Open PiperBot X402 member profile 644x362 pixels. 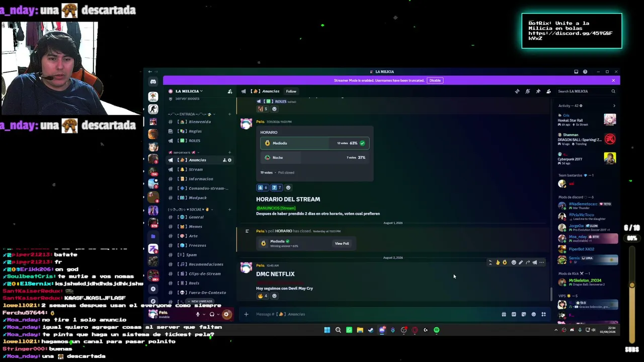tap(588, 249)
